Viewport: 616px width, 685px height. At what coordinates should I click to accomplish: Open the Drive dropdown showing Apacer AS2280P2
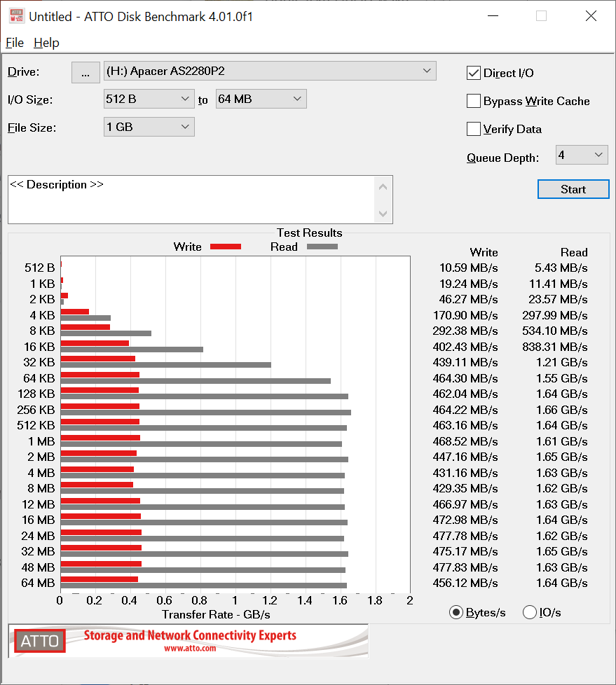point(270,71)
